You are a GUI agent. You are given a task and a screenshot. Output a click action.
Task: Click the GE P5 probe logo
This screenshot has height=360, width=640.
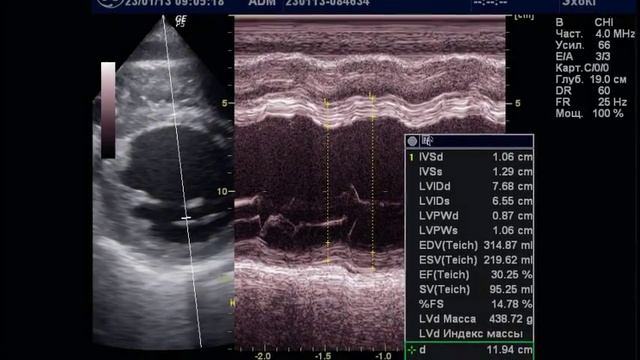coord(180,21)
